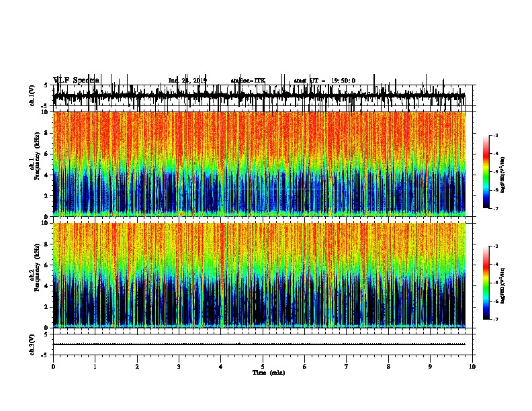Click the ch.1 spectrogram panel
This screenshot has height=411, width=532.
point(259,164)
